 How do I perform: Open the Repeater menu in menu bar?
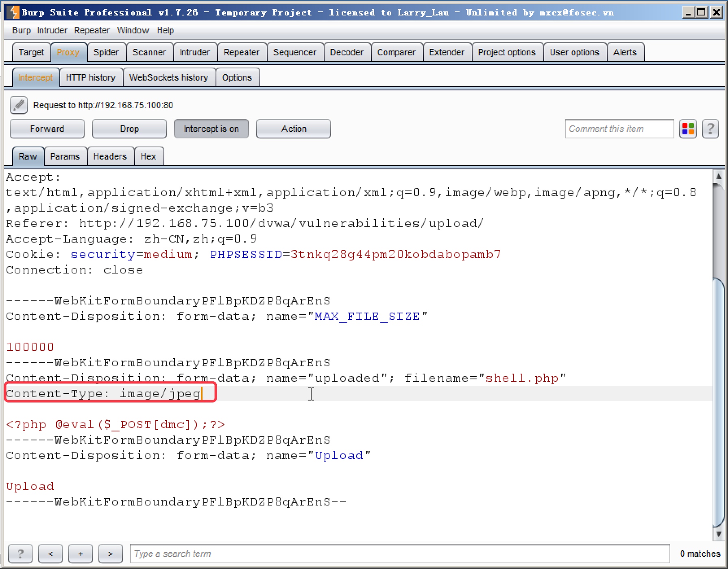click(92, 31)
